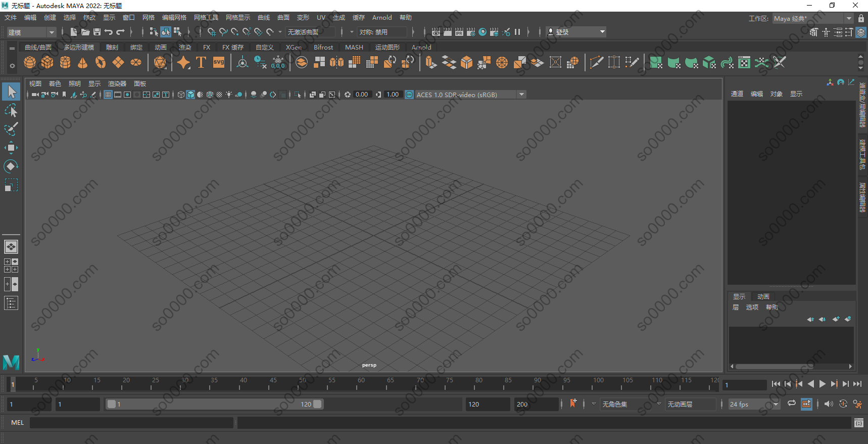This screenshot has width=868, height=444.
Task: Open the Maya 经典 workspace dropdown
Action: coord(813,18)
